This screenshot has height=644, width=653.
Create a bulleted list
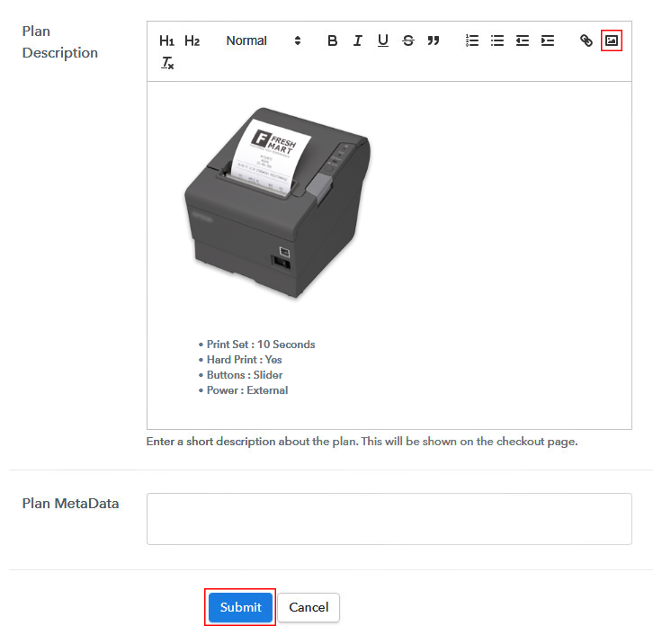pos(497,40)
